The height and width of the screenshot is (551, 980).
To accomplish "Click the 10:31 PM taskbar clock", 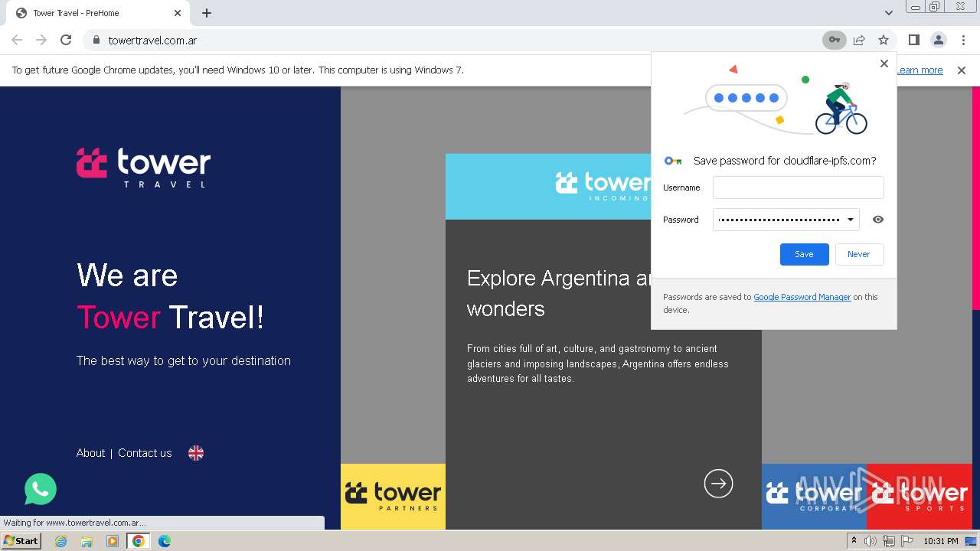I will pos(940,541).
